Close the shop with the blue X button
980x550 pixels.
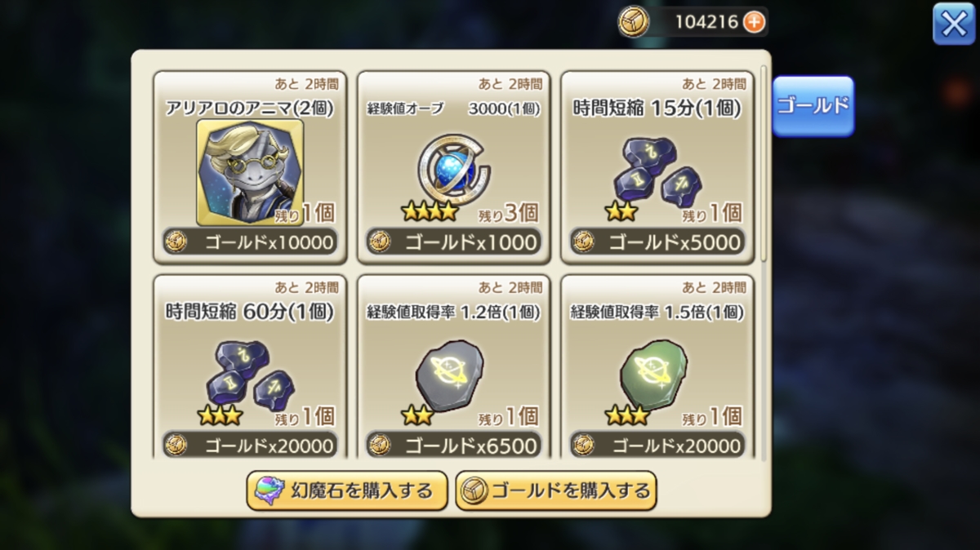(954, 24)
